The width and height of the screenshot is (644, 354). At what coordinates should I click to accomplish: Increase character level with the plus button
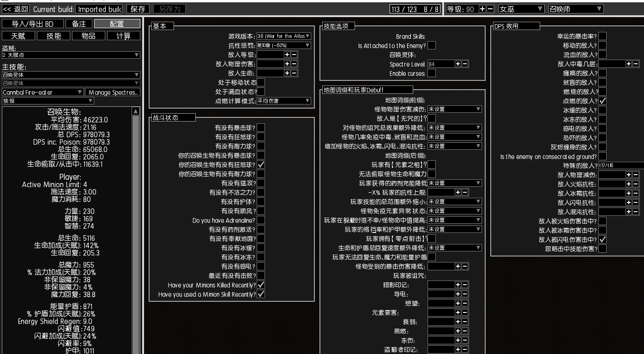coord(482,9)
